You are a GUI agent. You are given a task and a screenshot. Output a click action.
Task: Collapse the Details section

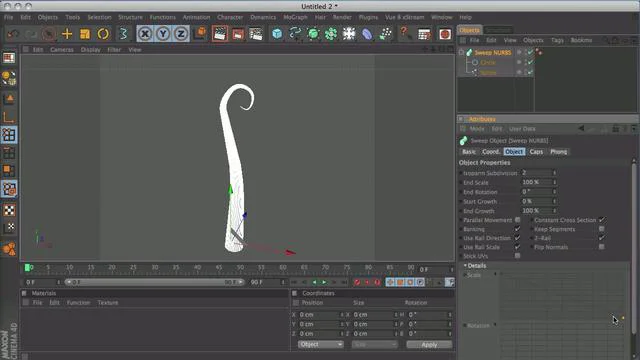coord(465,266)
